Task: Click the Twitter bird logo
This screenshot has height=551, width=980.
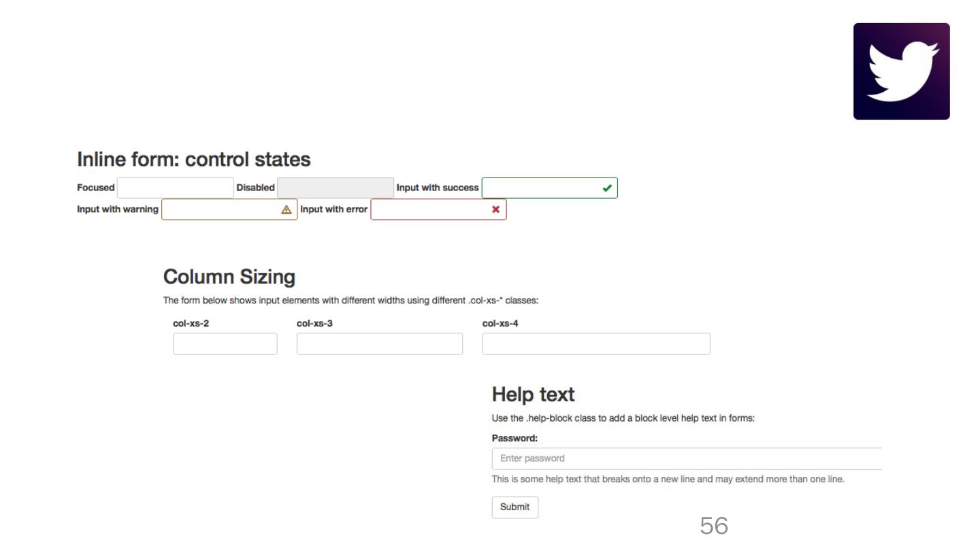Action: coord(901,71)
